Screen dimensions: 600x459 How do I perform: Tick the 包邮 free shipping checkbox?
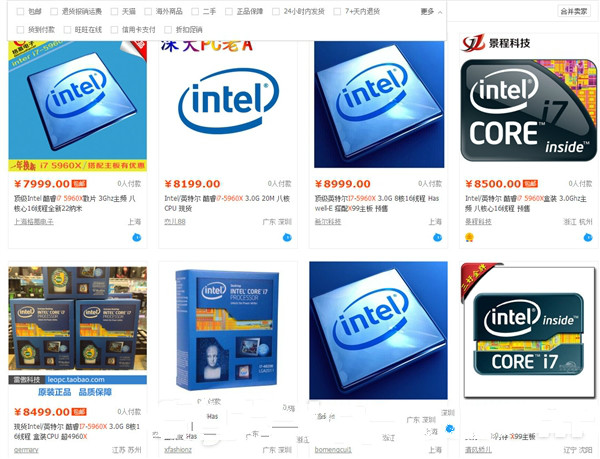tap(20, 12)
